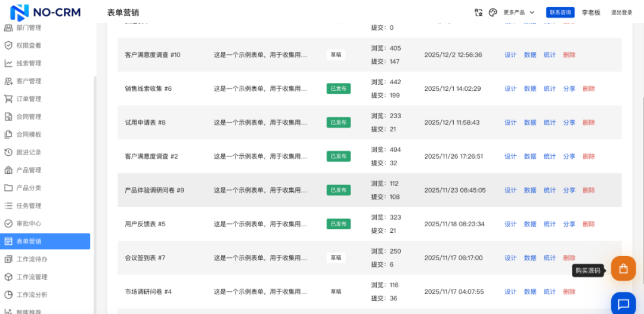This screenshot has width=644, height=314.
Task: Open the theme palette icon
Action: click(x=493, y=13)
